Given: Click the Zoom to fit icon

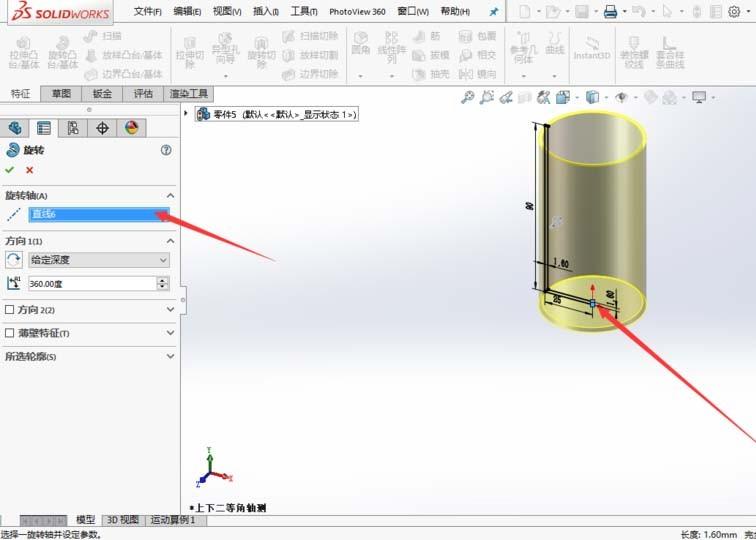Looking at the screenshot, I should (467, 97).
